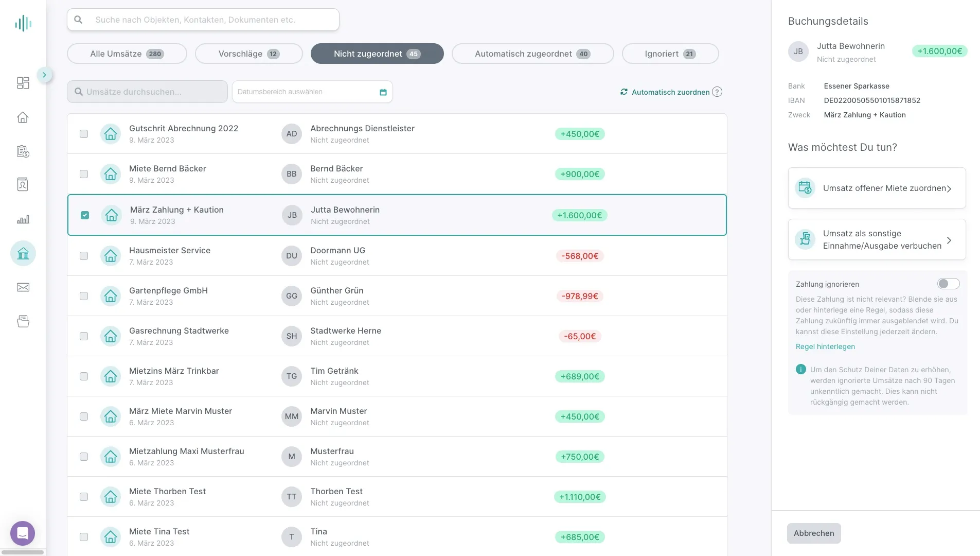Open the dashboard icon in sidebar

23,83
